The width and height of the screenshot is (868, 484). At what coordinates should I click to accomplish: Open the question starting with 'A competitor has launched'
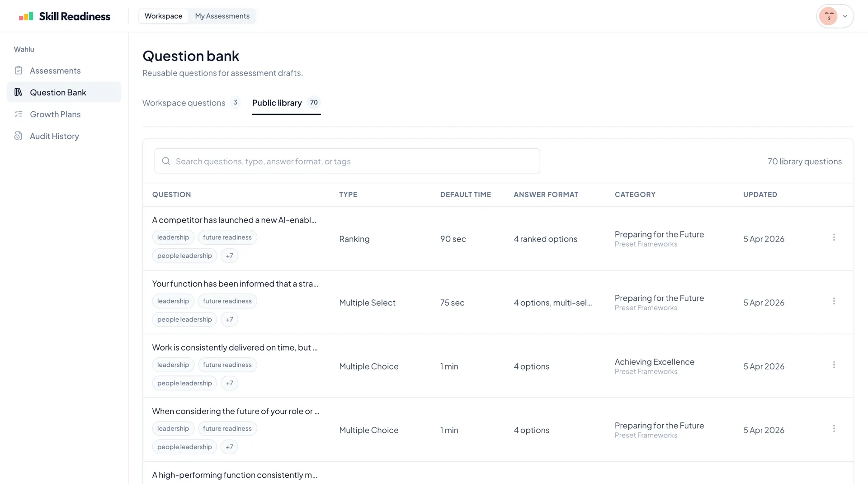click(234, 220)
